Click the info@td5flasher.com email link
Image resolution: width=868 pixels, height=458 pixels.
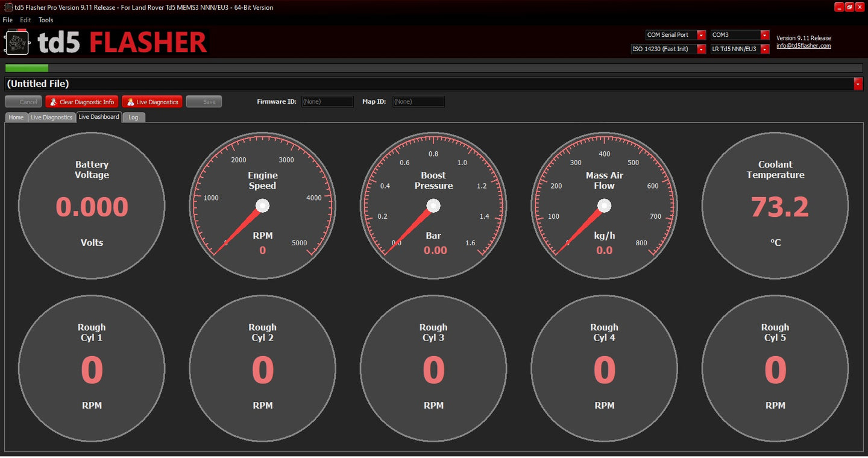pyautogui.click(x=804, y=46)
